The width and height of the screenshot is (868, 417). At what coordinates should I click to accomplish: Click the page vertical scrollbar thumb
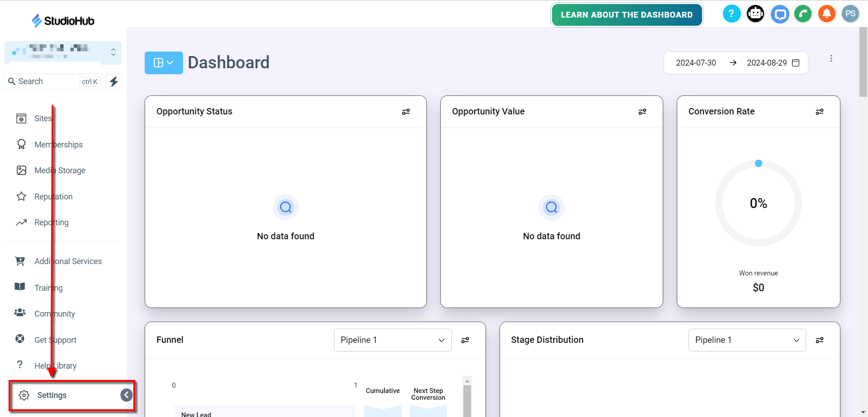tap(863, 62)
